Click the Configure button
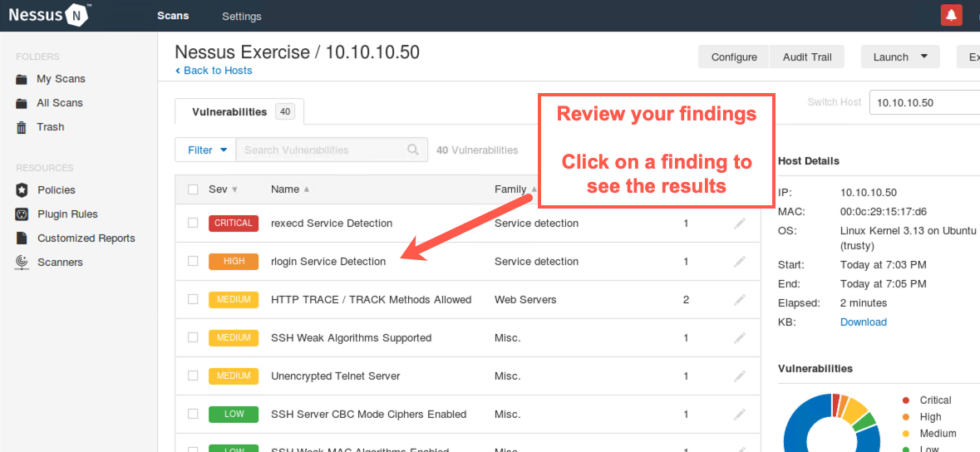The width and height of the screenshot is (980, 452). (x=734, y=56)
